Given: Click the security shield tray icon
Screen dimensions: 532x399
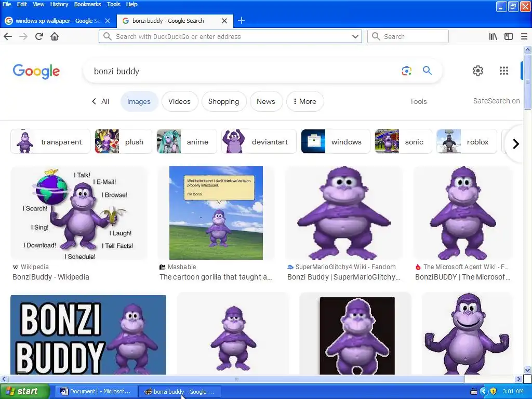Looking at the screenshot, I should [494, 392].
